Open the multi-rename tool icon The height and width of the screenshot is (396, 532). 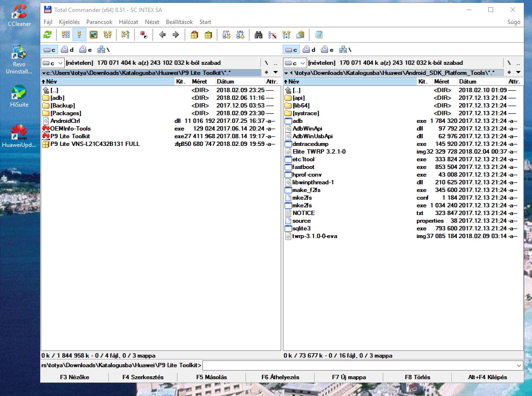point(272,35)
